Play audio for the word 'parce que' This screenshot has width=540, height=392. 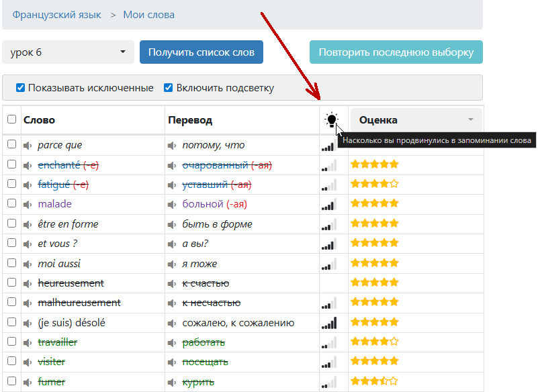[x=28, y=146]
